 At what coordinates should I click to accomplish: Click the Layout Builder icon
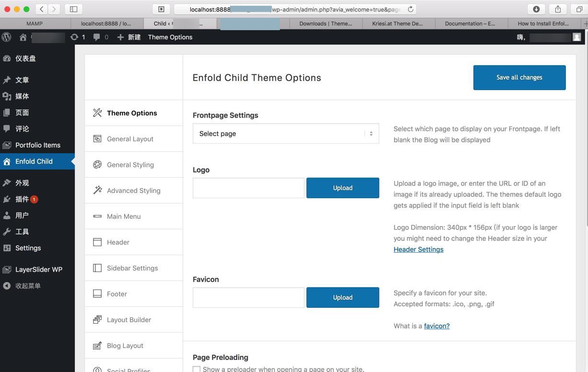pos(97,320)
